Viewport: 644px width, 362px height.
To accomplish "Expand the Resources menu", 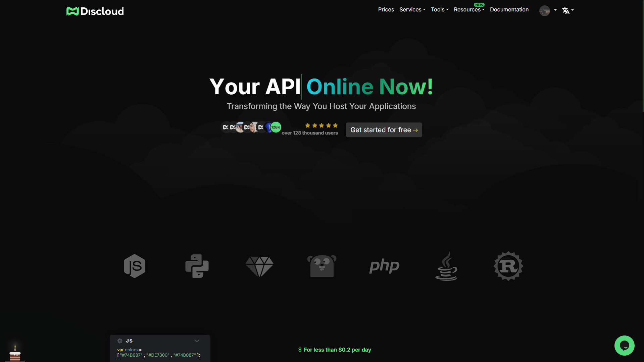I will coord(469,10).
